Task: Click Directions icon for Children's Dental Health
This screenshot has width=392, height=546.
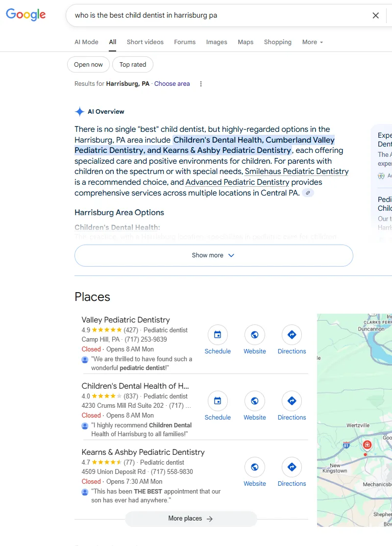Action: pos(292,401)
